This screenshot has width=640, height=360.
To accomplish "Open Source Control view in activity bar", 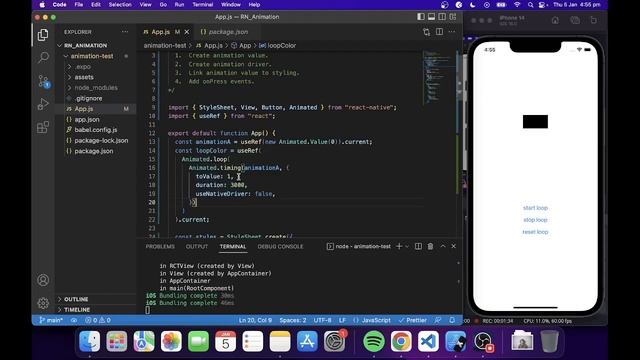I will 43,81.
